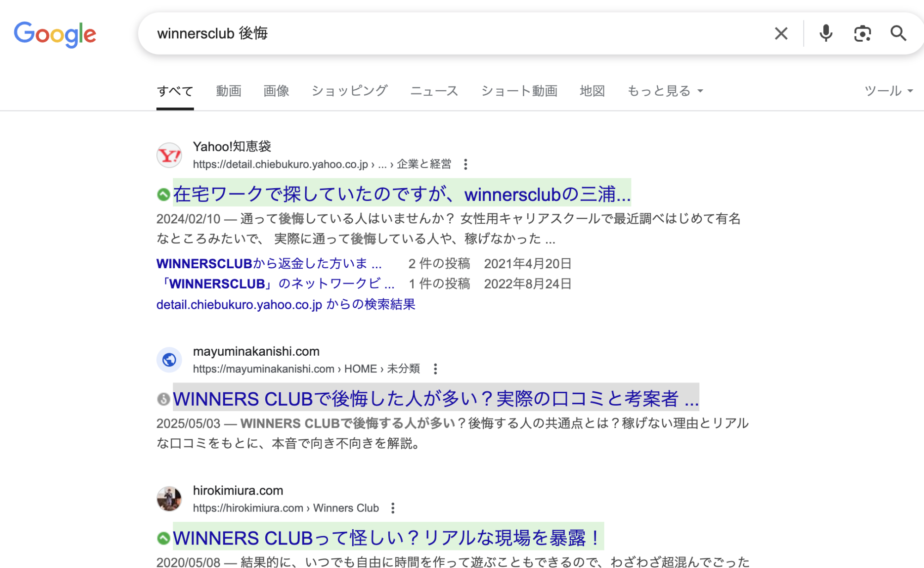
Task: Click the 2021年4月20日 date text
Action: (x=528, y=264)
